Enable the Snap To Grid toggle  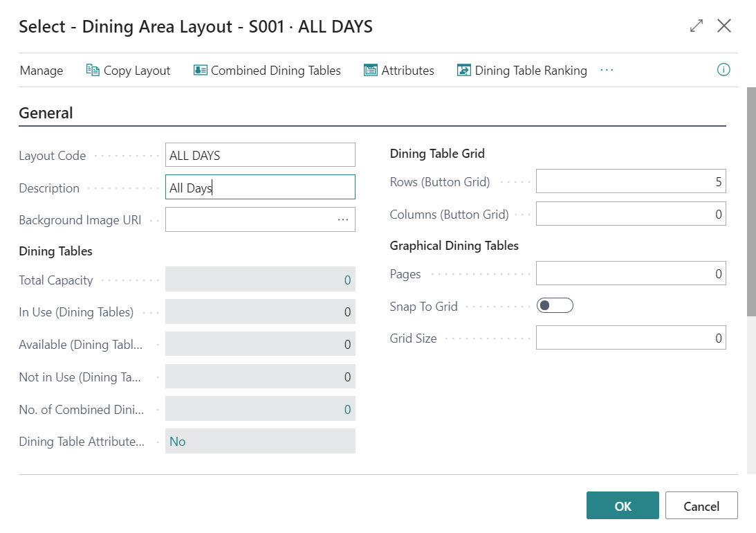coord(555,306)
